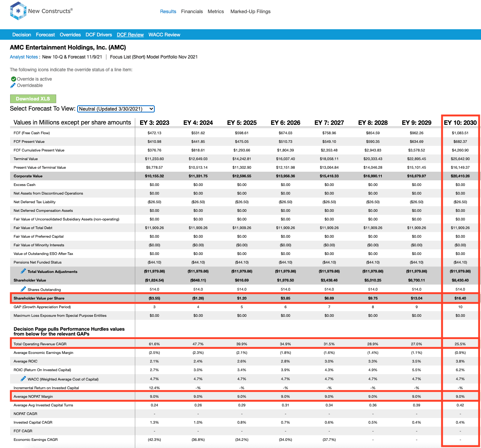Select the Shareholder Value per Share row label
This screenshot has height=448, width=481.
point(39,298)
